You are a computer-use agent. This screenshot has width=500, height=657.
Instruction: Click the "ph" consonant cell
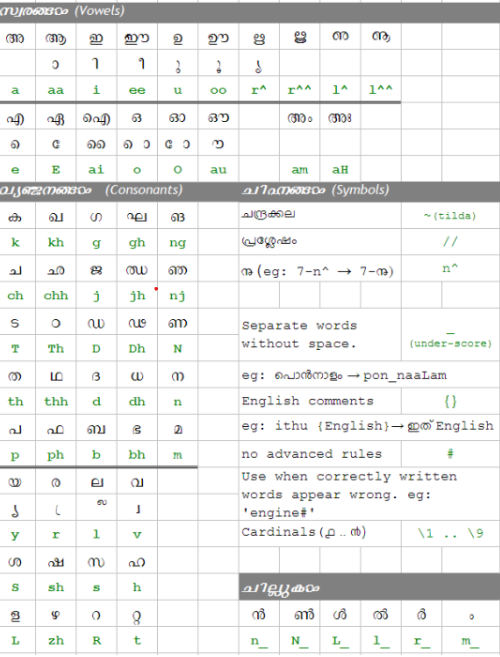click(56, 455)
